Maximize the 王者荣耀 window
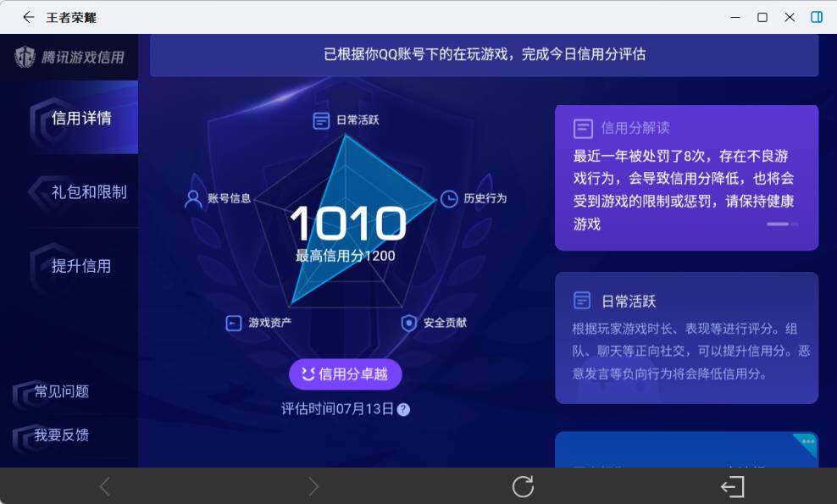Viewport: 837px width, 504px height. pos(762,17)
